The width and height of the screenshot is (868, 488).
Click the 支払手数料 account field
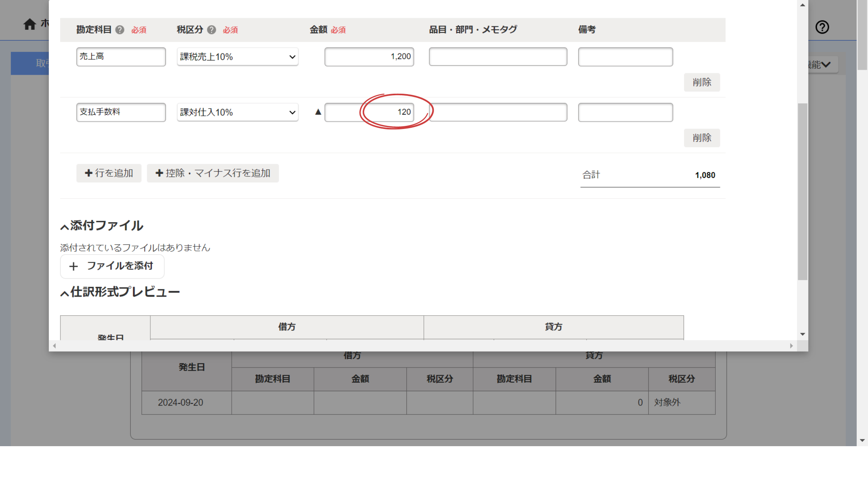click(x=121, y=112)
